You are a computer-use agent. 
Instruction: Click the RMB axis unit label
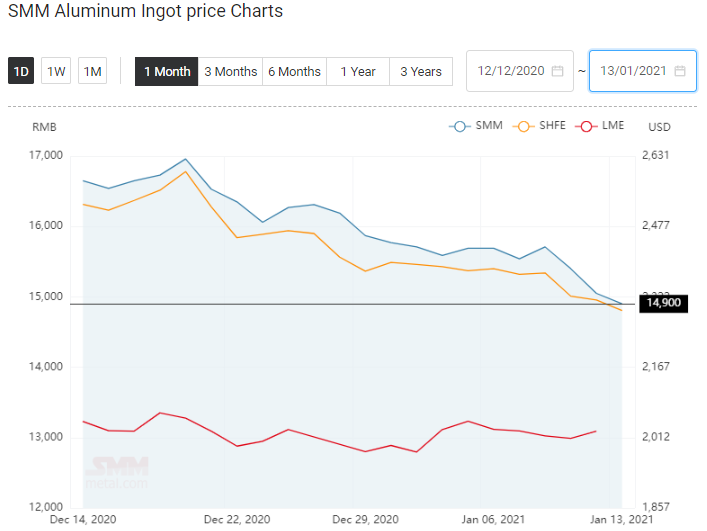(44, 127)
